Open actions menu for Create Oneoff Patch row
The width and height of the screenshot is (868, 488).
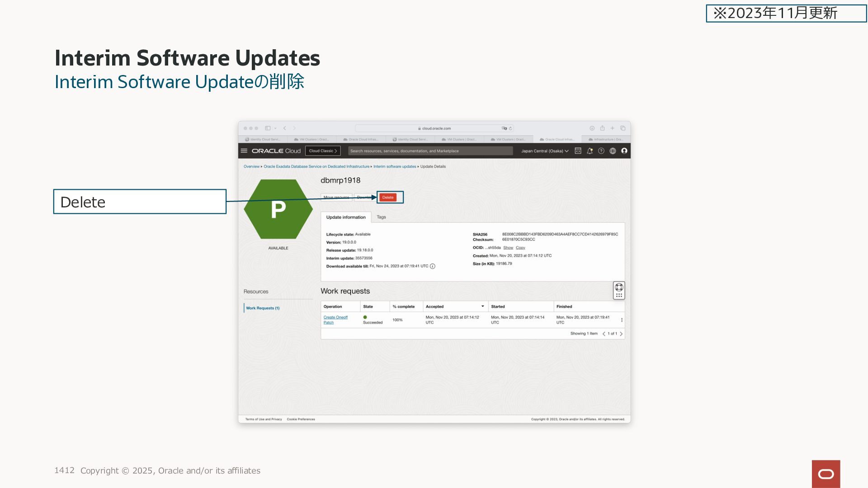click(x=622, y=320)
